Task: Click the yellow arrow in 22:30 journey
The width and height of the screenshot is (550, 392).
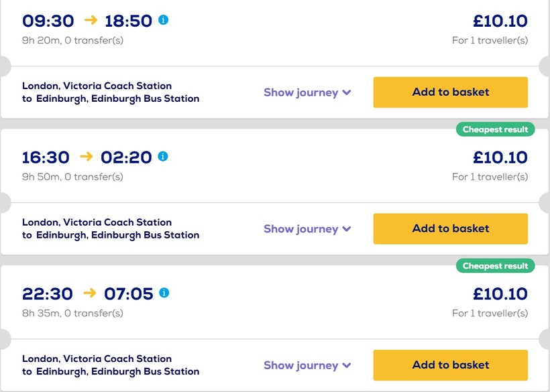Action: click(x=89, y=293)
